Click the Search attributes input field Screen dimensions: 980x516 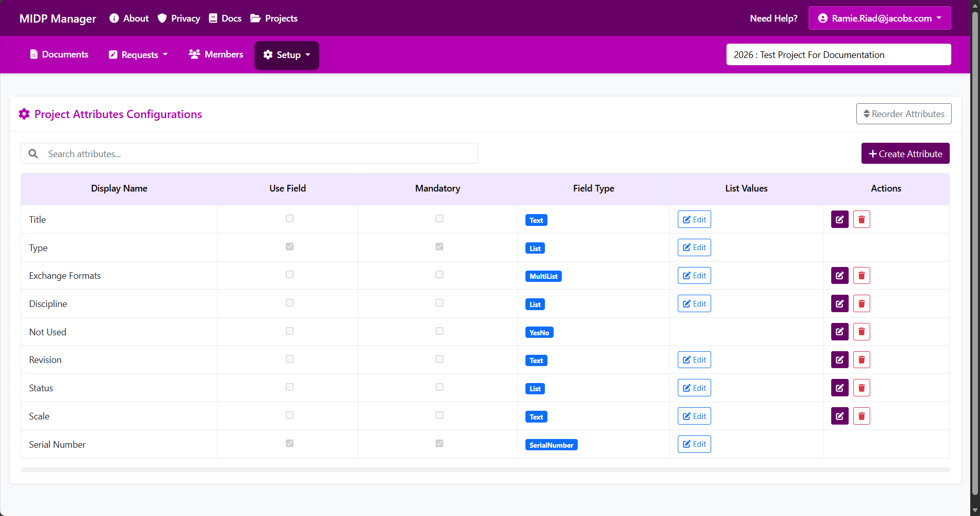pyautogui.click(x=249, y=154)
